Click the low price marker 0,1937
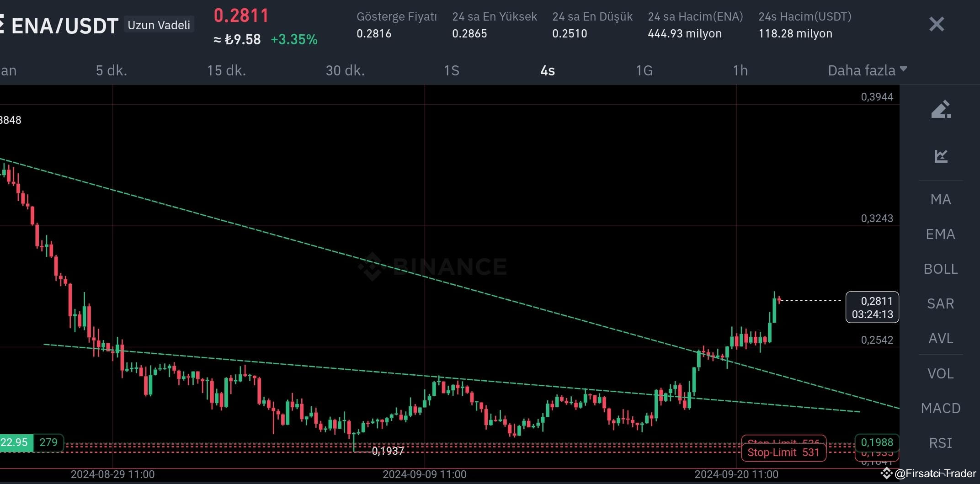Viewport: 980px width, 484px height. coord(388,451)
